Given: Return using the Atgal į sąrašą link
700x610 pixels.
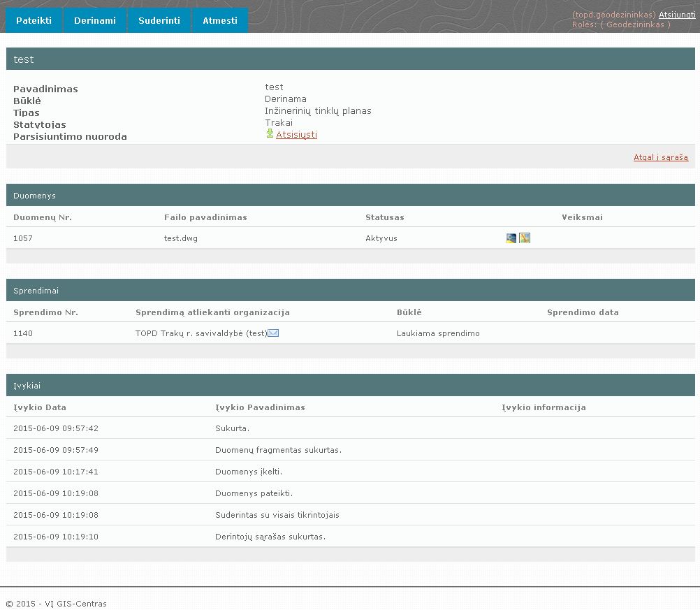Looking at the screenshot, I should [660, 157].
